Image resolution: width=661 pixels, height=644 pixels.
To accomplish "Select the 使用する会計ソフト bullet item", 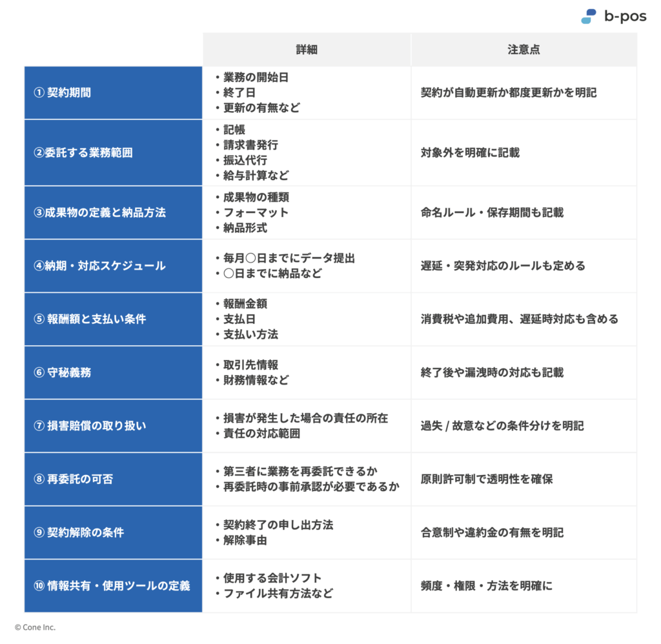I will click(x=269, y=578).
